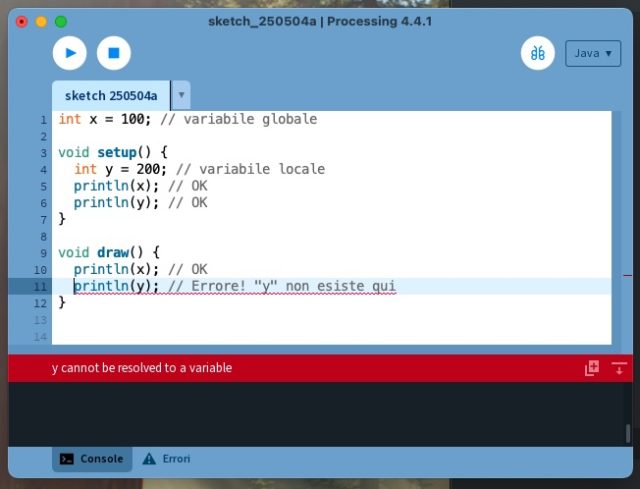The width and height of the screenshot is (640, 489).
Task: Click line number 11 in the gutter
Action: (x=41, y=287)
